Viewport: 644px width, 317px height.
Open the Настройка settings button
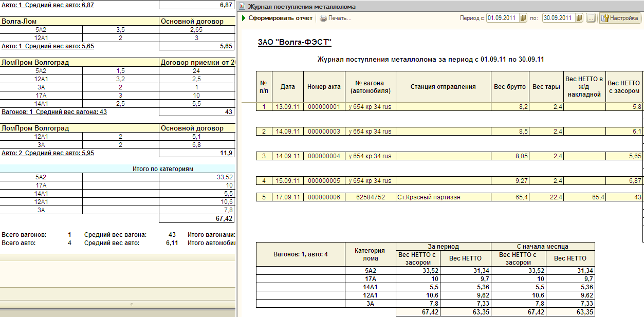click(x=620, y=18)
